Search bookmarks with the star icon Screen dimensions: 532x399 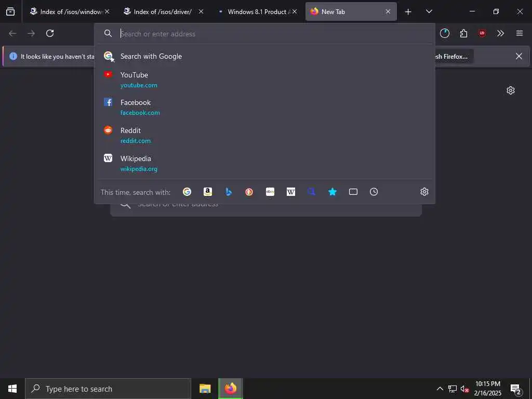click(x=332, y=192)
